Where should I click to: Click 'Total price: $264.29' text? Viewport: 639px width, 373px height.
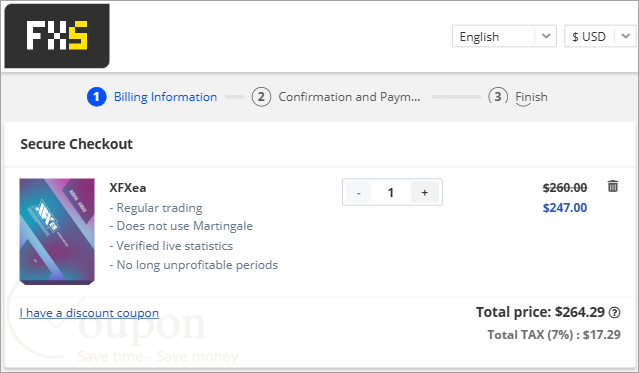(x=540, y=312)
